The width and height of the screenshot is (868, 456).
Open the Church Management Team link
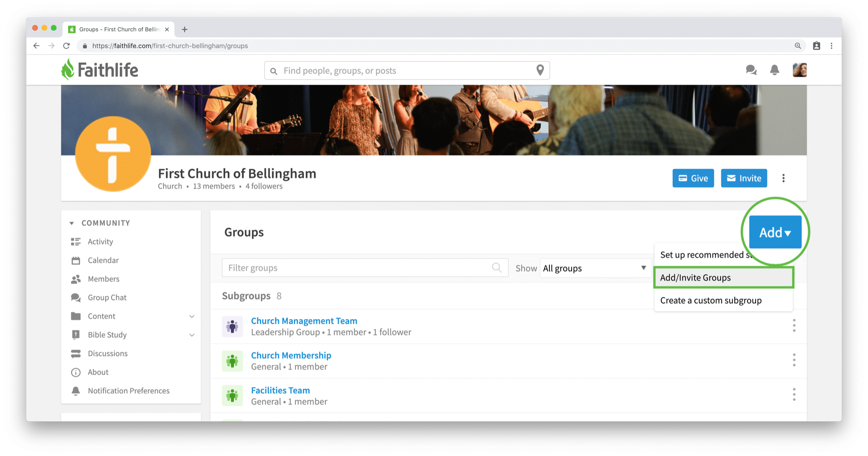pos(304,321)
